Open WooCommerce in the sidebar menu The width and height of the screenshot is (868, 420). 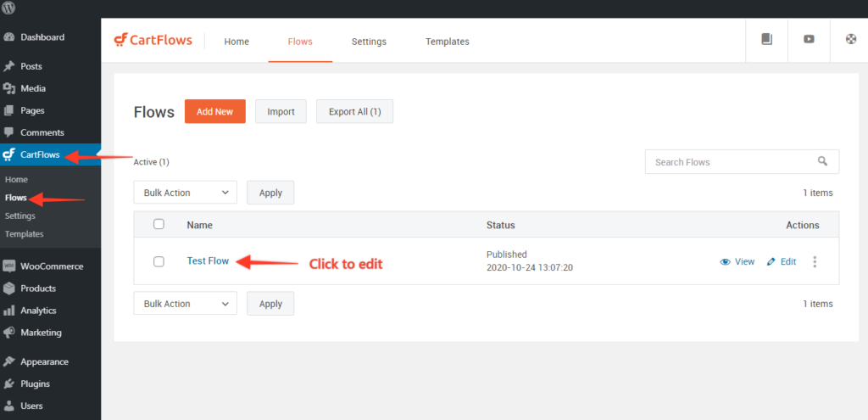[x=52, y=266]
